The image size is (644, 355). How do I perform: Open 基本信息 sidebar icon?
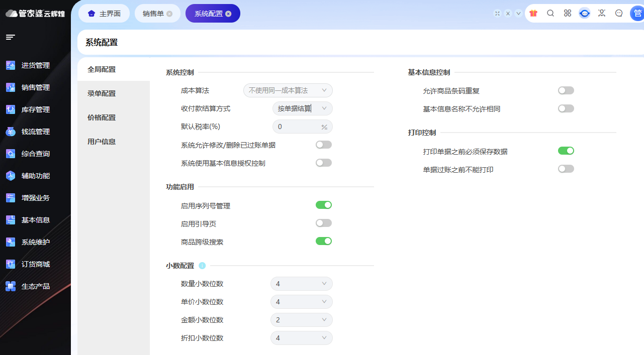(11, 220)
